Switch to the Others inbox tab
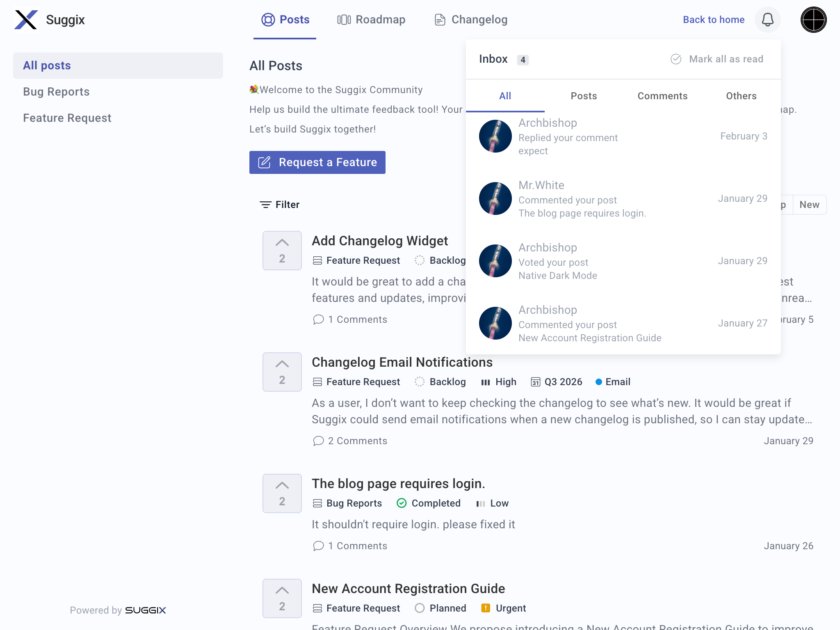The width and height of the screenshot is (840, 630). point(741,96)
